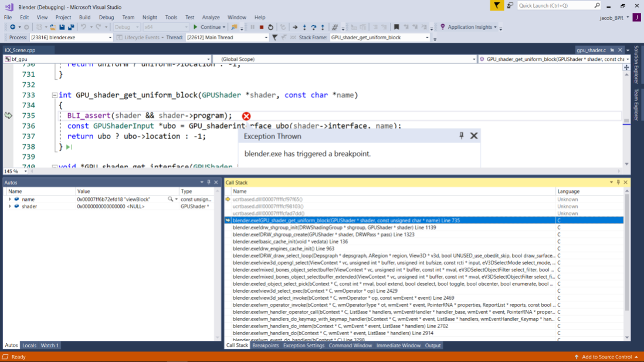644x362 pixels.
Task: Click Add to Source Control in status bar
Action: pos(606,357)
